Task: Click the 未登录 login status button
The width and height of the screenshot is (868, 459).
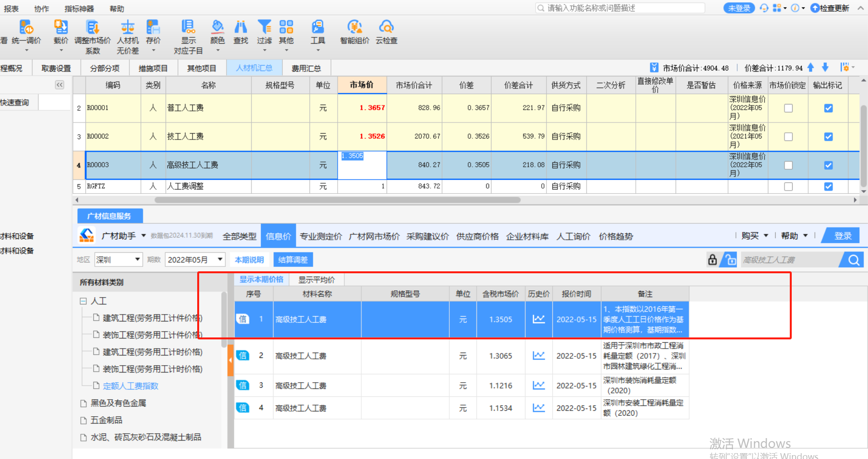Action: [x=739, y=8]
